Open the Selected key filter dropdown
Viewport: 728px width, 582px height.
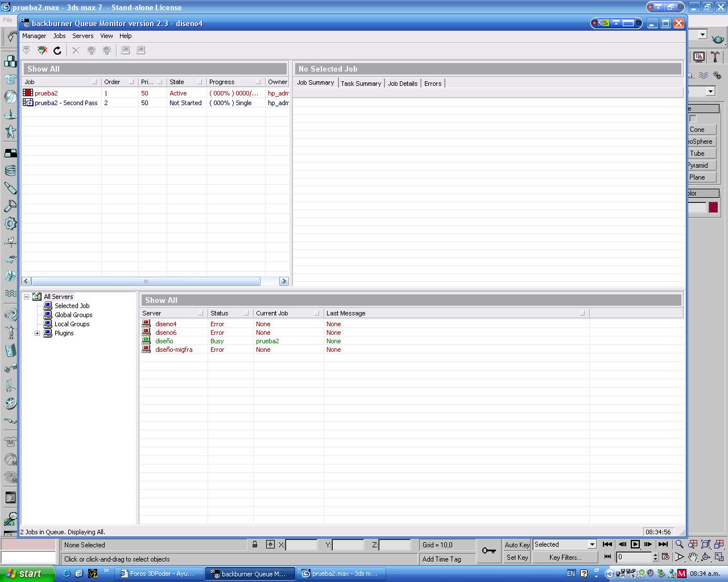click(x=591, y=544)
